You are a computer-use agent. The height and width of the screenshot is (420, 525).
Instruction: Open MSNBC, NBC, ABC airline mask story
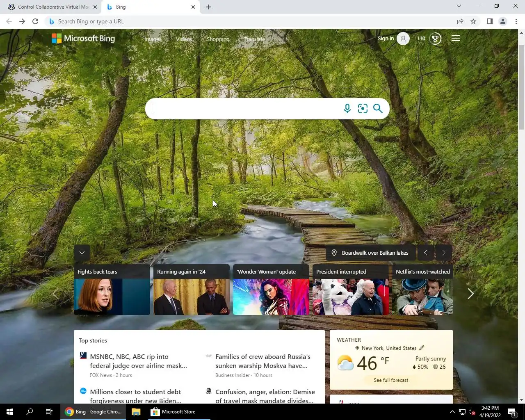click(x=138, y=361)
